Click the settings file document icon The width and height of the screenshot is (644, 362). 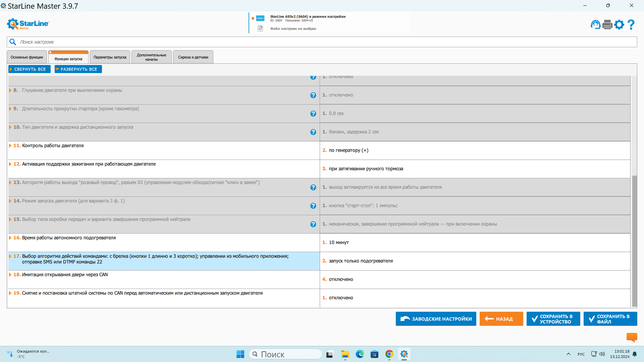click(x=260, y=28)
